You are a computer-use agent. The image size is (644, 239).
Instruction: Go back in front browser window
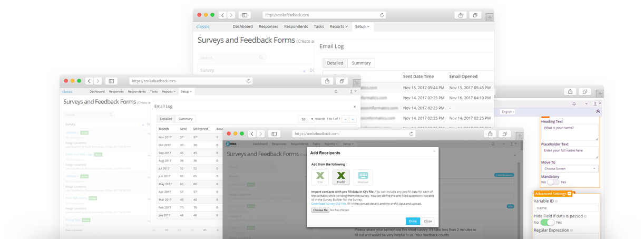[252, 134]
